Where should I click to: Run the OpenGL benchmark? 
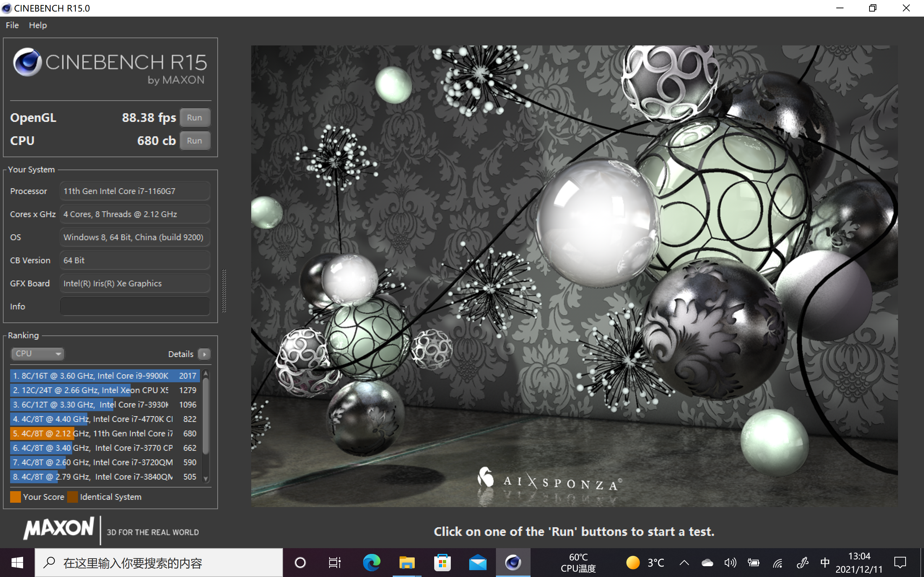[x=195, y=118]
